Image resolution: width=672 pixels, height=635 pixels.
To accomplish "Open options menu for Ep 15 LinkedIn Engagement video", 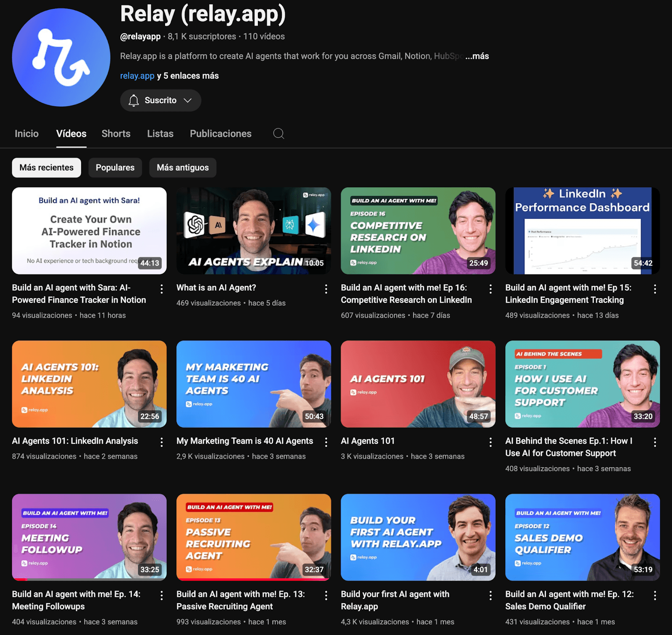I will [x=655, y=289].
